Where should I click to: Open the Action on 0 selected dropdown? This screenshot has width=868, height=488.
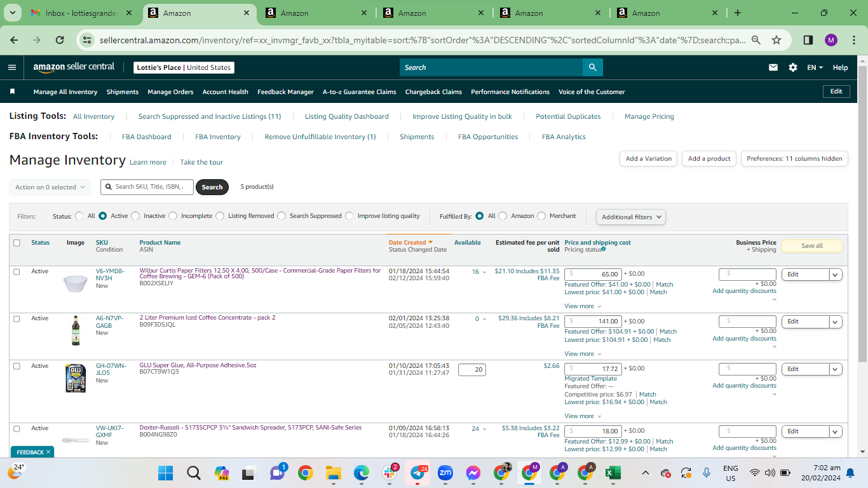(x=50, y=187)
